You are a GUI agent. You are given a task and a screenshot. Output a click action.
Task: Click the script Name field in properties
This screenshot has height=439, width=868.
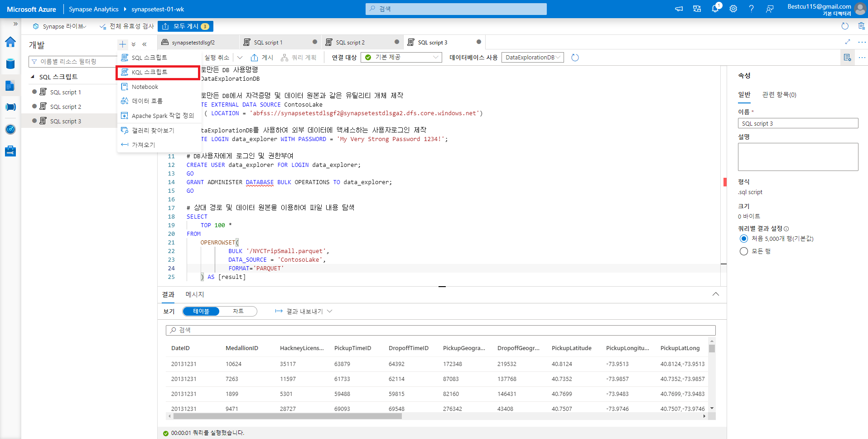coord(798,123)
